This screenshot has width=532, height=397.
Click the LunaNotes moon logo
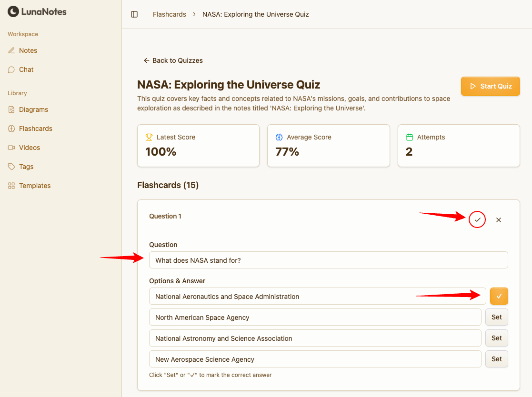[13, 11]
